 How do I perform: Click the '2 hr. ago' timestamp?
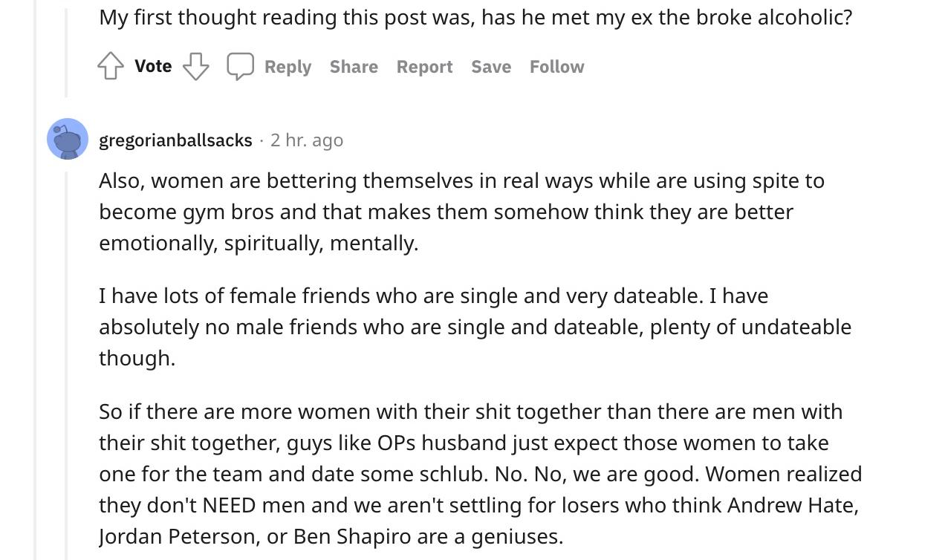tap(307, 140)
